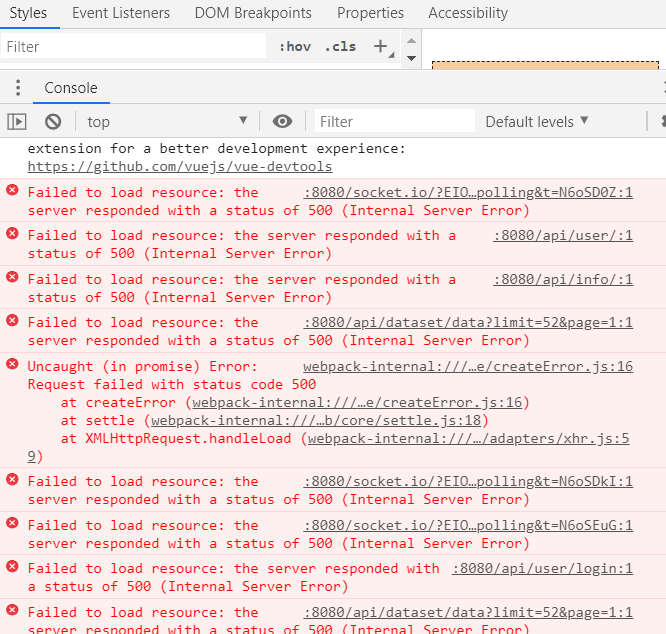Toggle the :hov element state button

(x=295, y=46)
